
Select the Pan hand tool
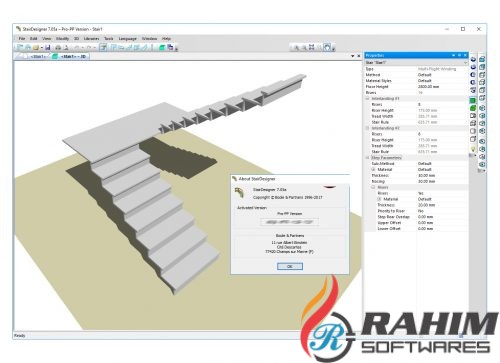327,47
